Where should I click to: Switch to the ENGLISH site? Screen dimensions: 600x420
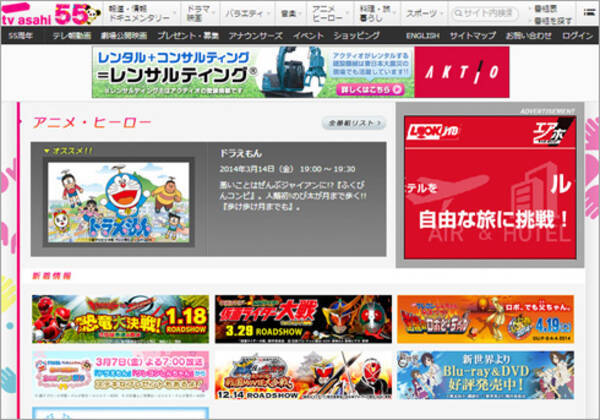422,36
